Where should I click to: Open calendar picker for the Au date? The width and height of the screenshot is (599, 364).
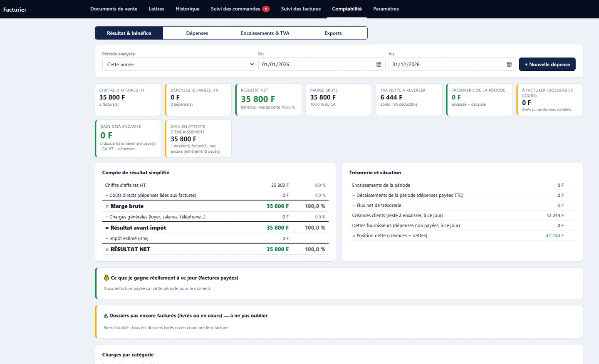point(509,64)
